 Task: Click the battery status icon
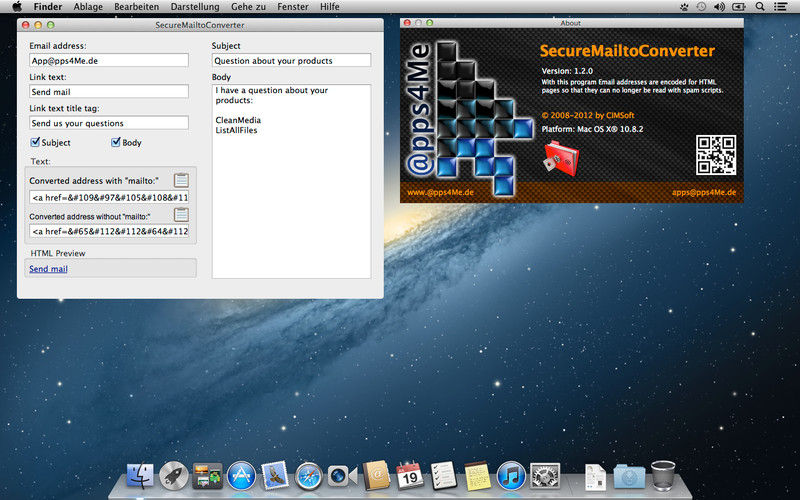pyautogui.click(x=739, y=7)
